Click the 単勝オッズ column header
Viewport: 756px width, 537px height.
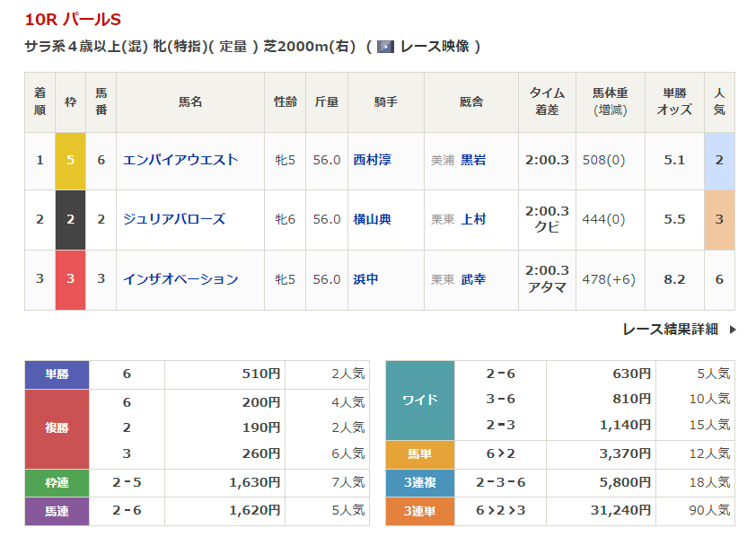(674, 101)
